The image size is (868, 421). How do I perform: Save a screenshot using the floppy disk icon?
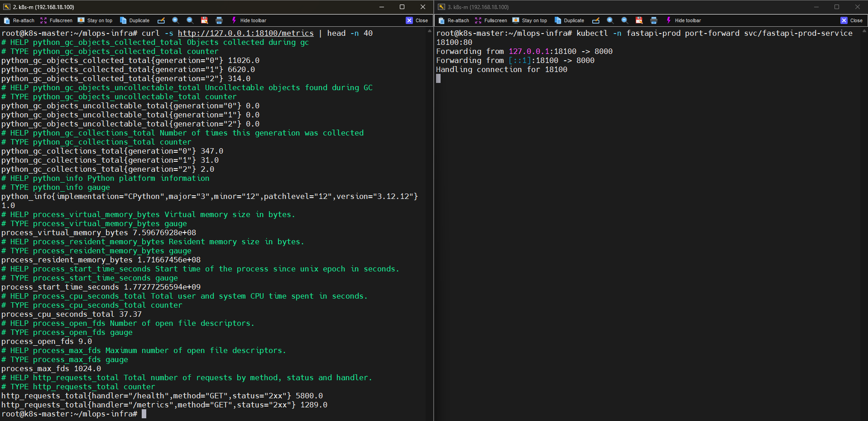(x=205, y=20)
